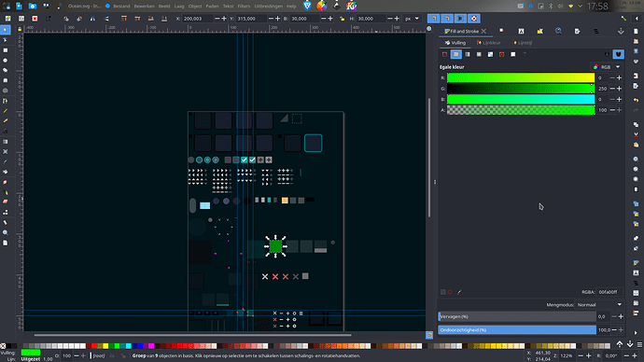644x362 pixels.
Task: Click the snapping icon at top right
Action: click(623, 19)
